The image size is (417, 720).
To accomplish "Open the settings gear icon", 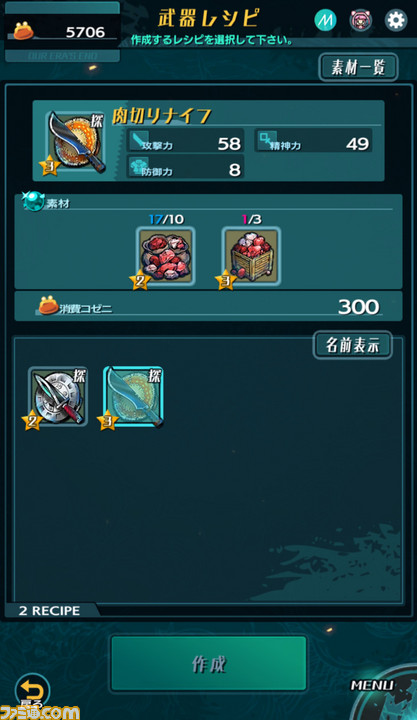I will 395,20.
